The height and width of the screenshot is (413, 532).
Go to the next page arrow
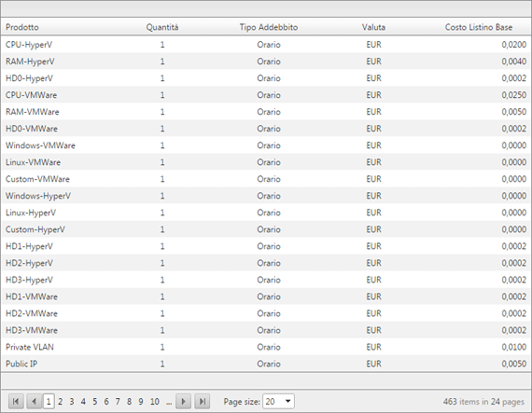pos(184,402)
